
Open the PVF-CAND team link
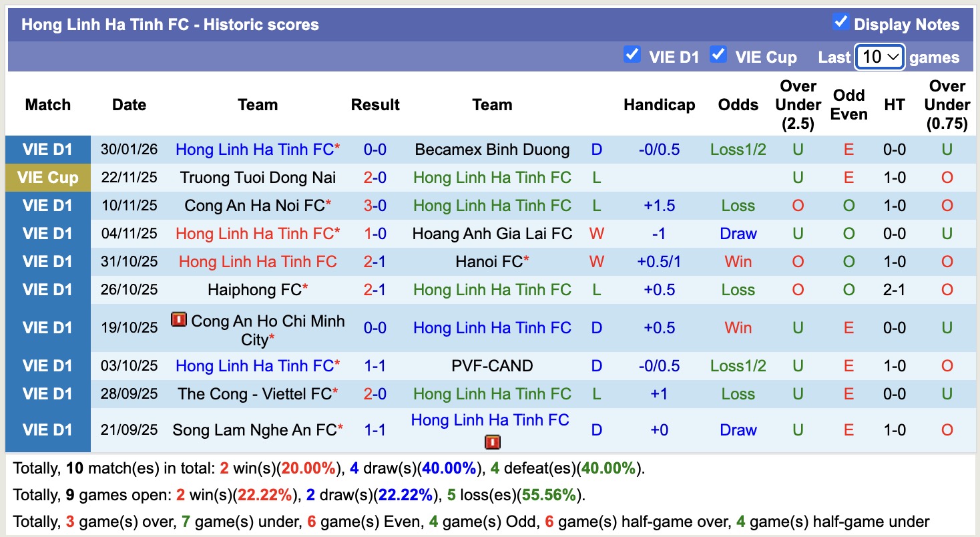point(492,365)
